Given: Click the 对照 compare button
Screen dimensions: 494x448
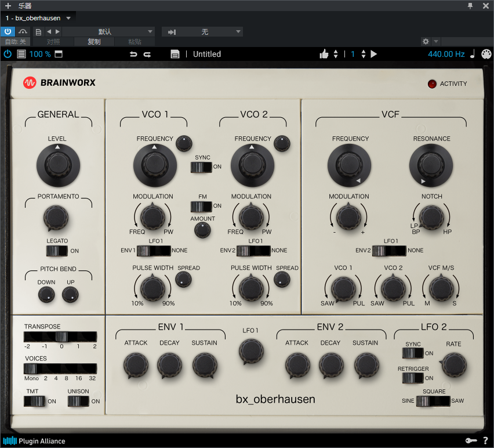Looking at the screenshot, I should (53, 42).
